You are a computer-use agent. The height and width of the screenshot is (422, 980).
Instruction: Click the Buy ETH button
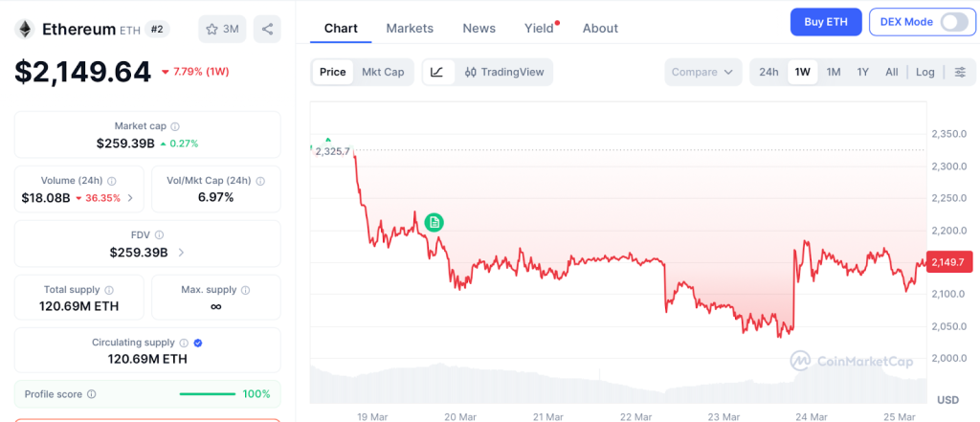[x=826, y=22]
